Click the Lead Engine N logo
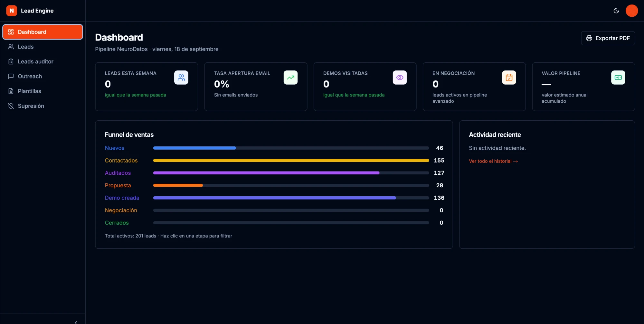Screen dimensions: 644x324 pyautogui.click(x=12, y=11)
